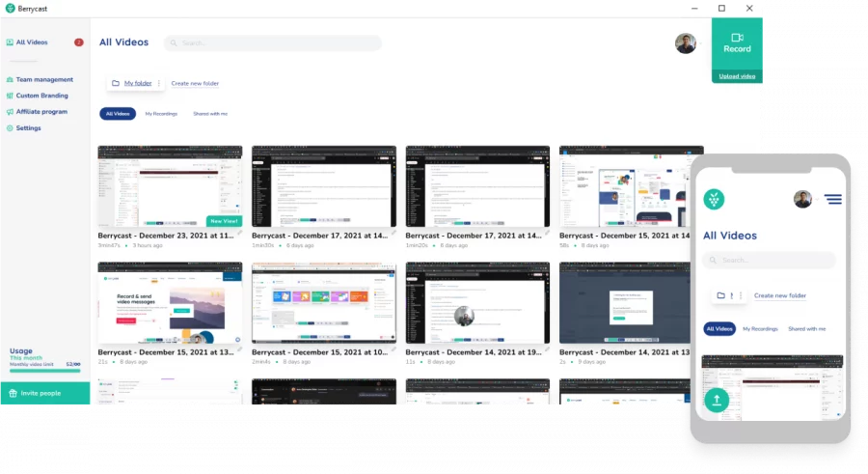Click pencil icon beside December 15, 2021 at 13 video
The height and width of the screenshot is (474, 868).
coord(240,349)
